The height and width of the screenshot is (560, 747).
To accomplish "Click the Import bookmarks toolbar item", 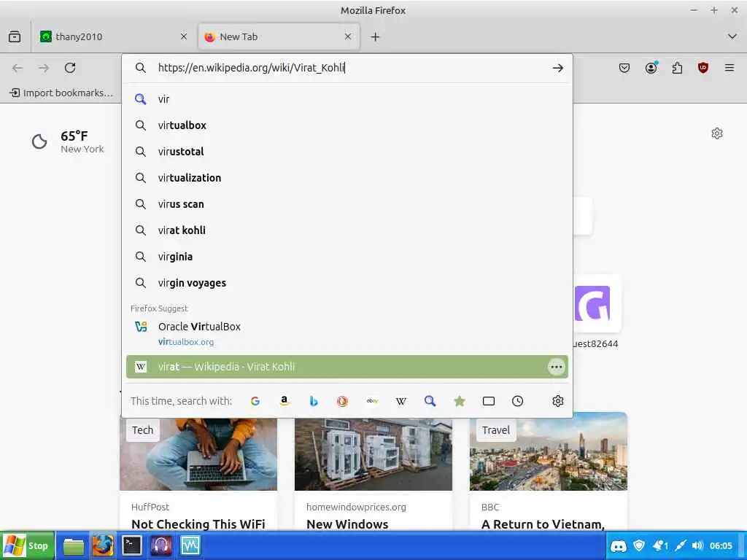I will click(x=61, y=93).
